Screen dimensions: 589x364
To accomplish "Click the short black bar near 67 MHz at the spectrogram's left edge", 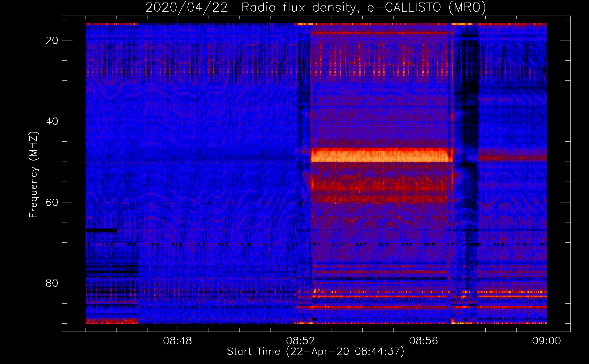I will click(x=102, y=230).
